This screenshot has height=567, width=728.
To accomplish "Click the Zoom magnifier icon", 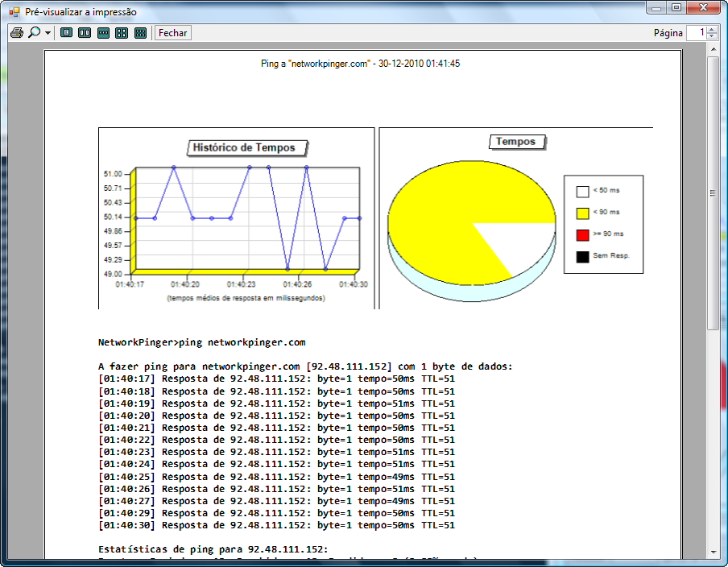I will click(35, 33).
